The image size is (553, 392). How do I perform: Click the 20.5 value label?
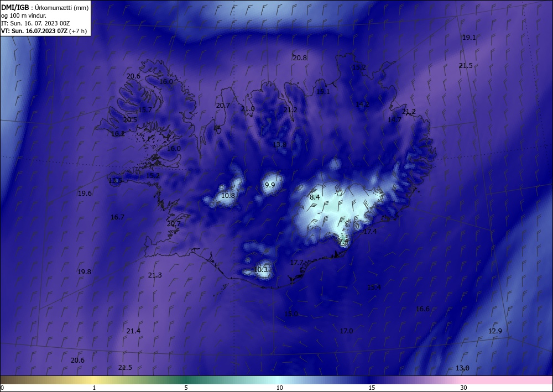(x=130, y=120)
